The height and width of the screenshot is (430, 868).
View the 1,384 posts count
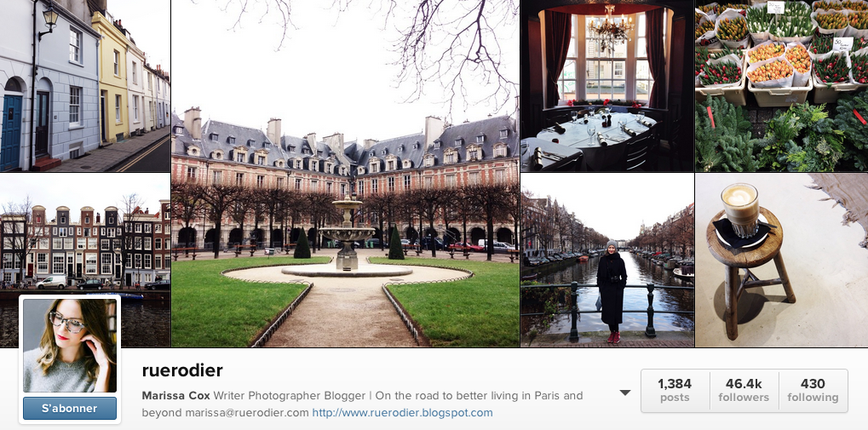pyautogui.click(x=675, y=390)
